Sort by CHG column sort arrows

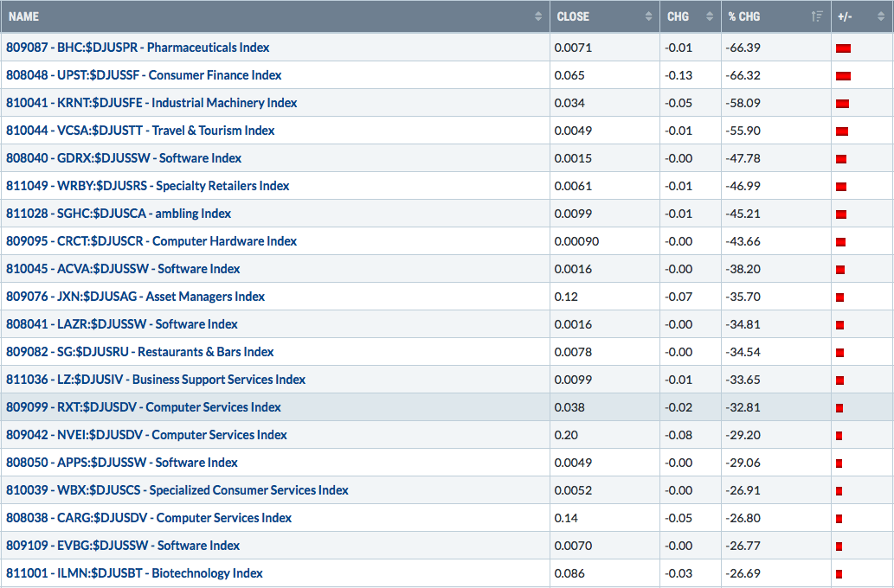pos(710,16)
